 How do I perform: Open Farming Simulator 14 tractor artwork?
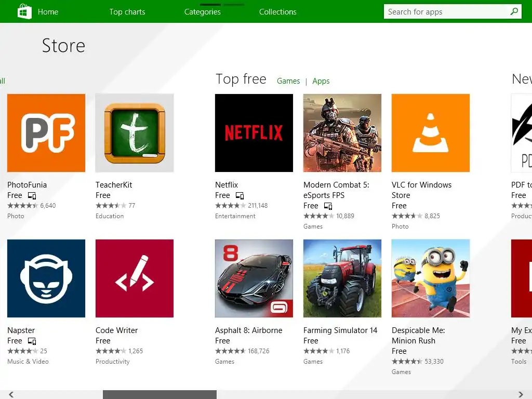pyautogui.click(x=342, y=278)
